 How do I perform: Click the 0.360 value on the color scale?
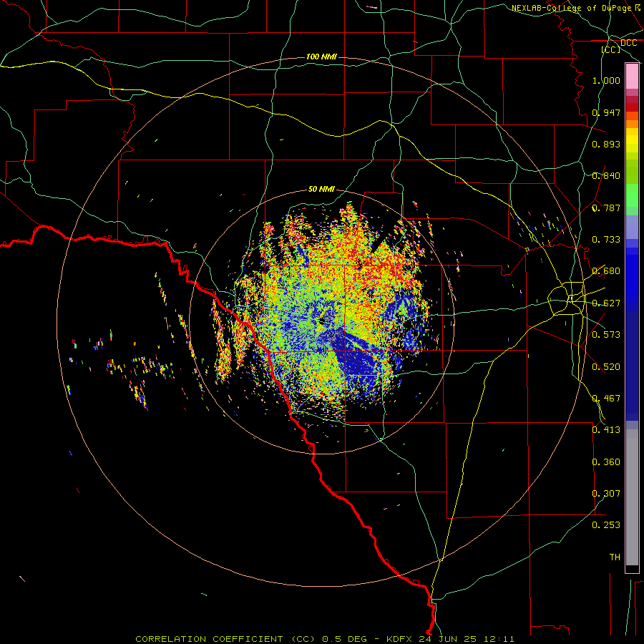(606, 462)
